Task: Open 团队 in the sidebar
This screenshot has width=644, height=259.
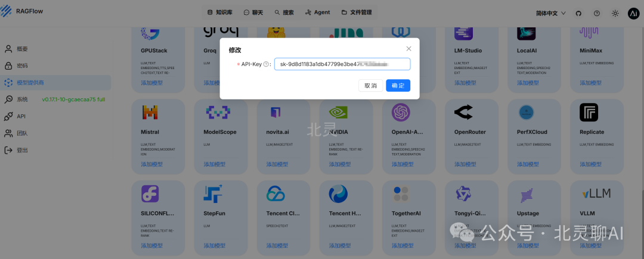Action: click(55, 133)
